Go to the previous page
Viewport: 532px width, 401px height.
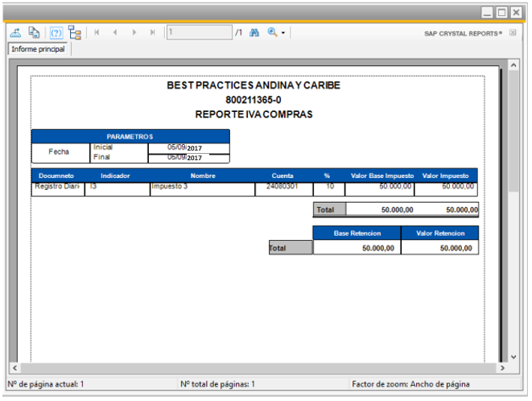115,33
